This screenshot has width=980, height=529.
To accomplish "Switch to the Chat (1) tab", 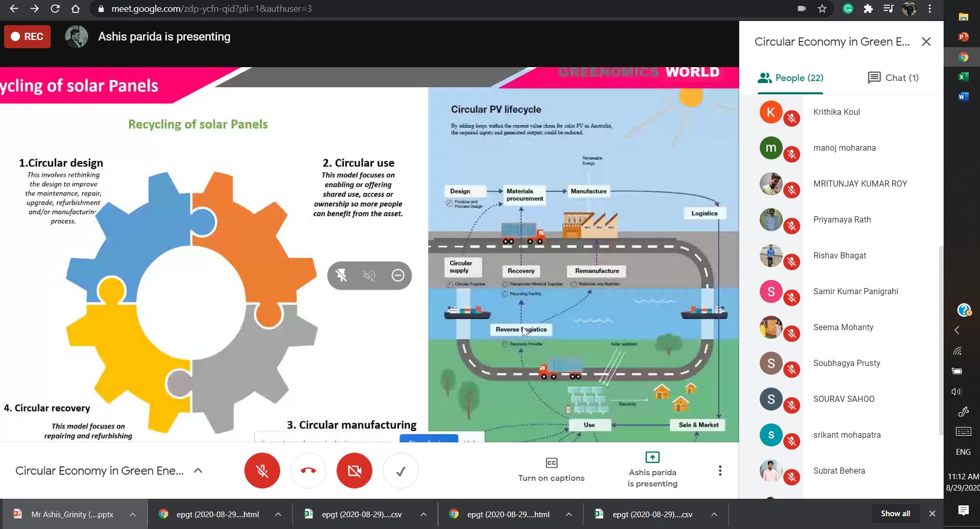I will click(x=893, y=78).
